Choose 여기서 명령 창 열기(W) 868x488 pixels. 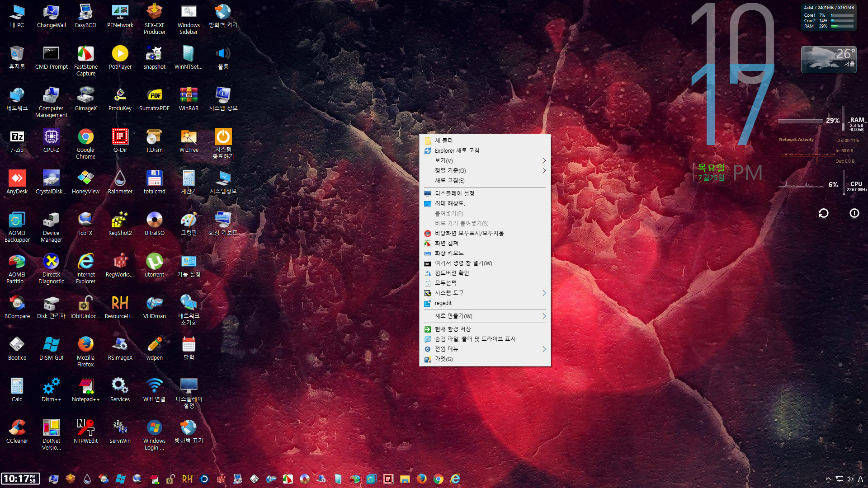click(485, 263)
